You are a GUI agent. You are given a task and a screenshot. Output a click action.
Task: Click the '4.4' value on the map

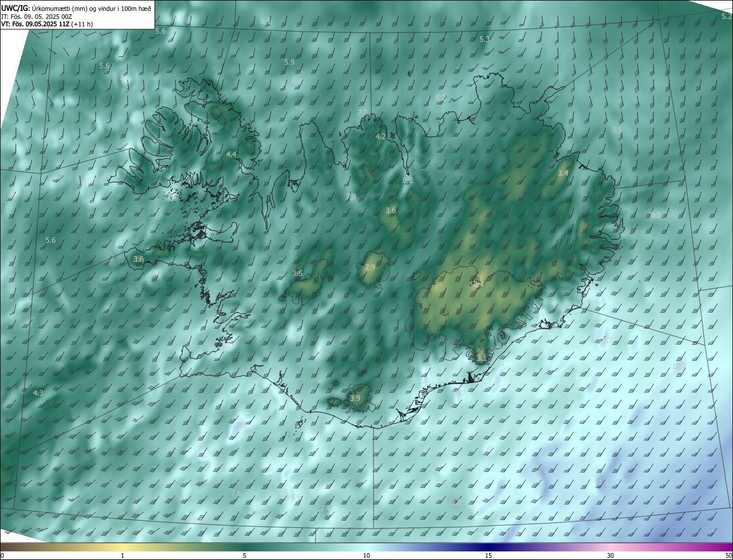pyautogui.click(x=231, y=155)
